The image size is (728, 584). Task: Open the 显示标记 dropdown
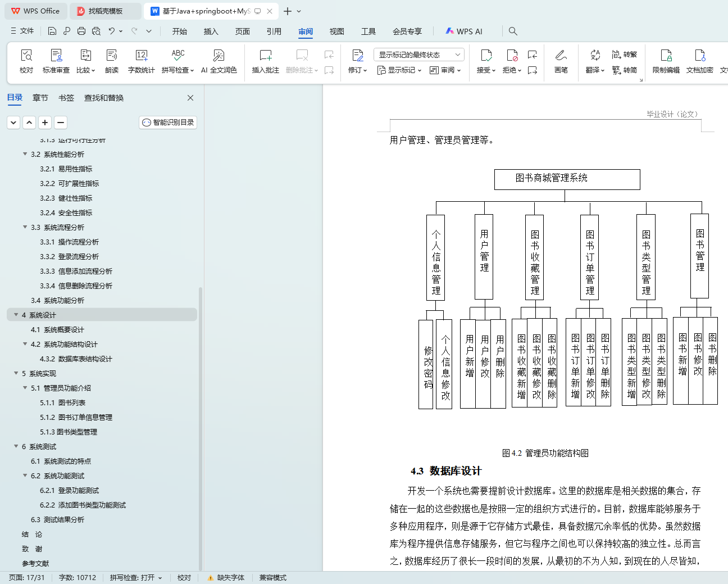[399, 70]
